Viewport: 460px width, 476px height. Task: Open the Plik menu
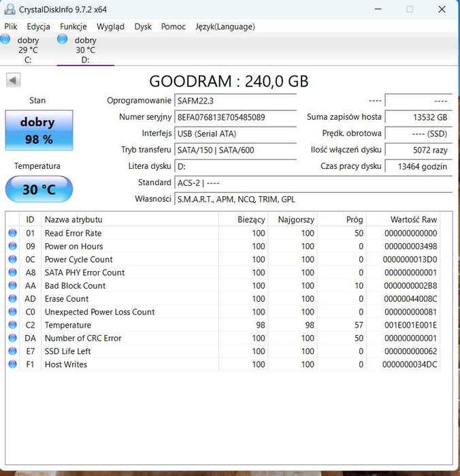(11, 27)
